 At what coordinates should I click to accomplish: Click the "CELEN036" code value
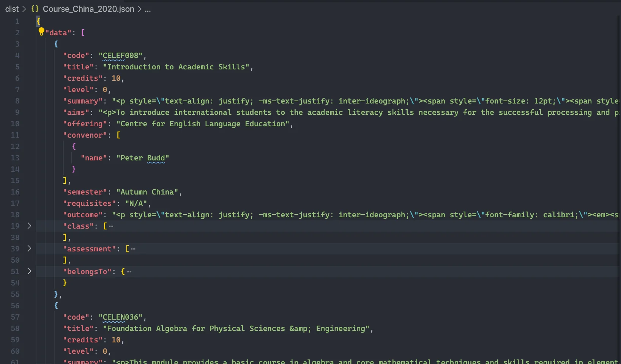click(120, 317)
